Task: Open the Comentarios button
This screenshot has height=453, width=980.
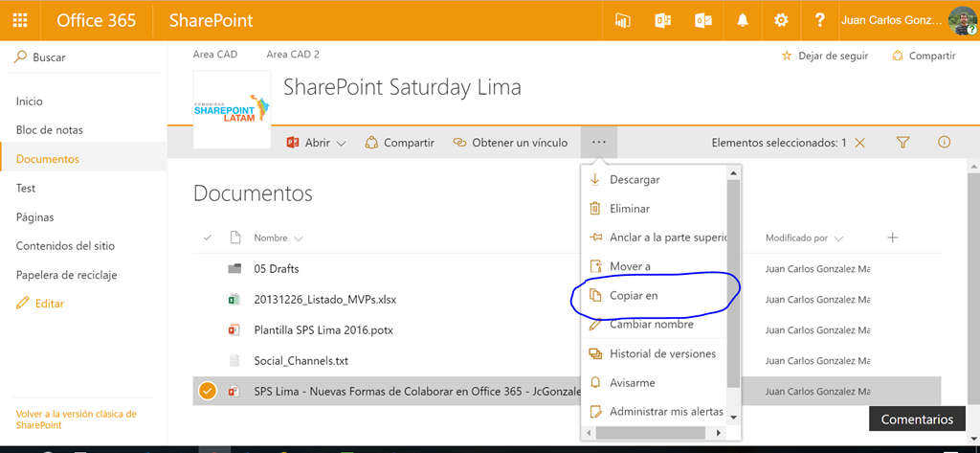Action: point(918,419)
